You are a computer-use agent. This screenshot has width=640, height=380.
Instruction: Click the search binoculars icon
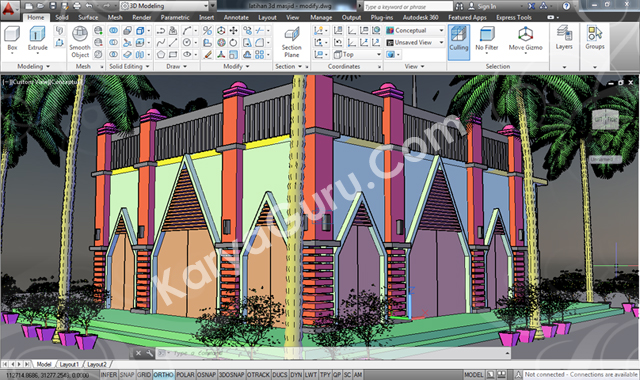460,6
